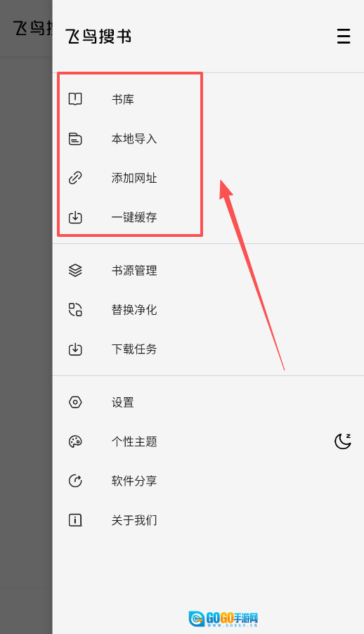Screen dimensions: 364x634
Task: Click the info icon for 关于我们
Action: [75, 520]
